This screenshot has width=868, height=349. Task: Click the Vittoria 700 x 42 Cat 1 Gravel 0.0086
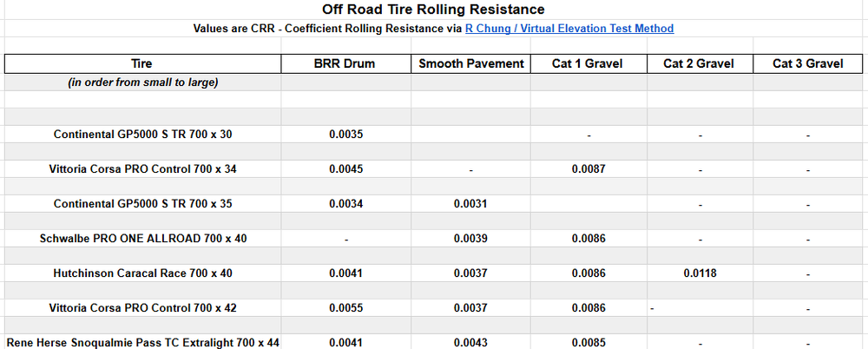(589, 308)
